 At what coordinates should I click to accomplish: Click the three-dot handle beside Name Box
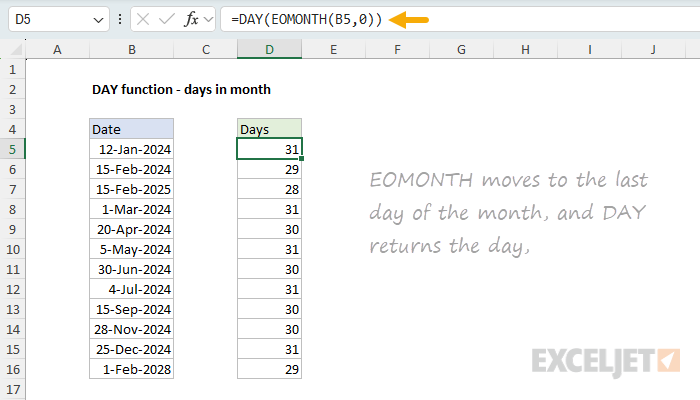point(120,19)
